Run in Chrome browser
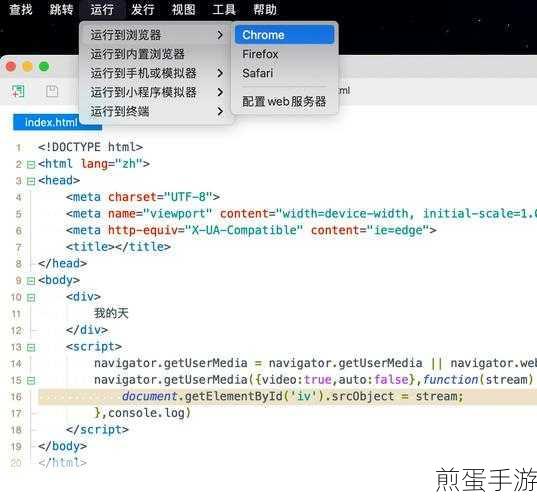The image size is (537, 500). click(284, 35)
